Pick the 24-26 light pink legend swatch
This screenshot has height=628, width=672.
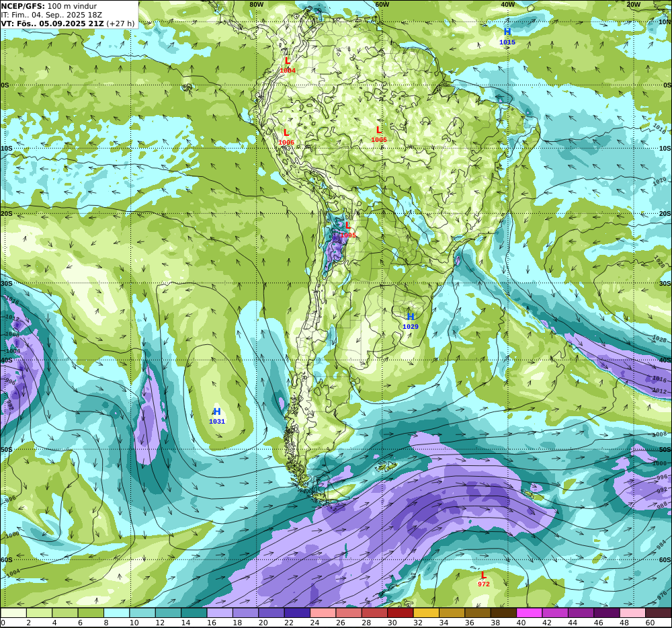coord(323,613)
